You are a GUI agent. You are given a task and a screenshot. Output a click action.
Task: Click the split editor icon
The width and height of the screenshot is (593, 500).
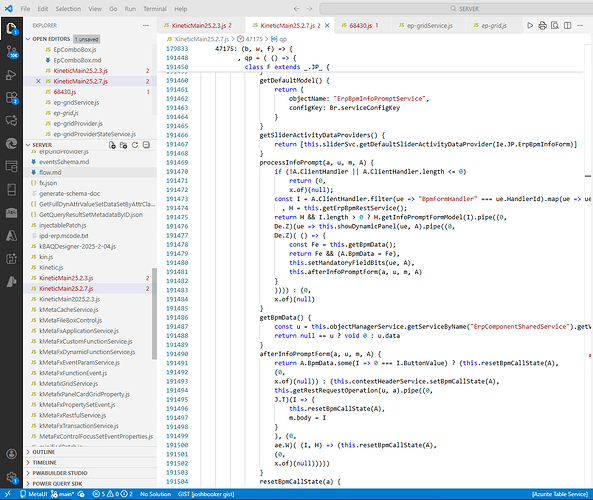coord(567,25)
